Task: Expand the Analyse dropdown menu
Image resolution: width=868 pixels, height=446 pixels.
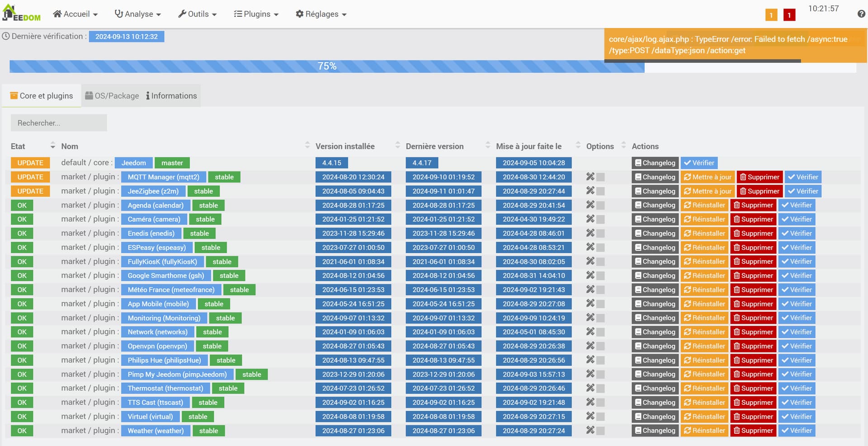Action: (x=138, y=14)
